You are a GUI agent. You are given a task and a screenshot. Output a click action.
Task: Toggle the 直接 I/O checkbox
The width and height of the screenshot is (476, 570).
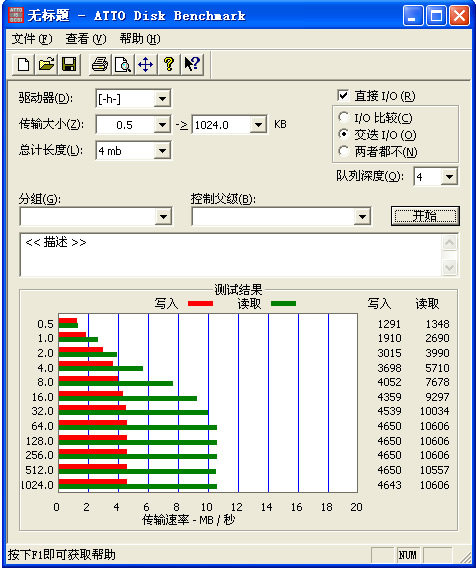[343, 96]
